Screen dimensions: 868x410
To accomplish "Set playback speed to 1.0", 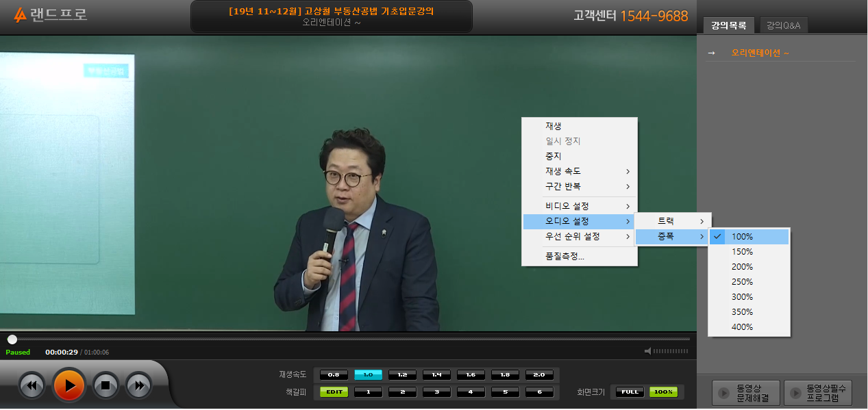I will 368,375.
